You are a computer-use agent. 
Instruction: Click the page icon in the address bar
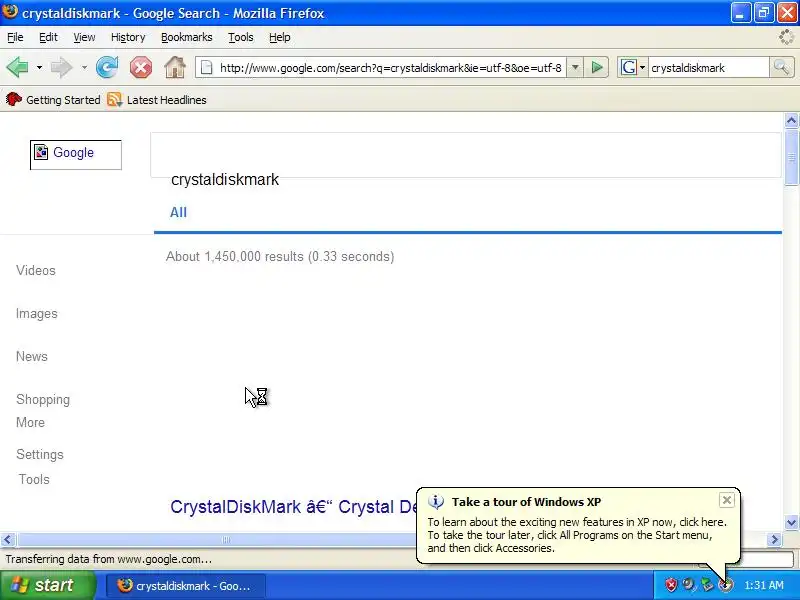point(206,67)
